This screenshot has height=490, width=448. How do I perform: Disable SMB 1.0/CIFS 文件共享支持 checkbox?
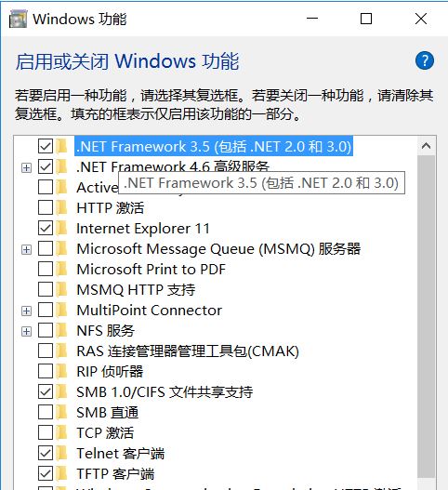pyautogui.click(x=46, y=391)
